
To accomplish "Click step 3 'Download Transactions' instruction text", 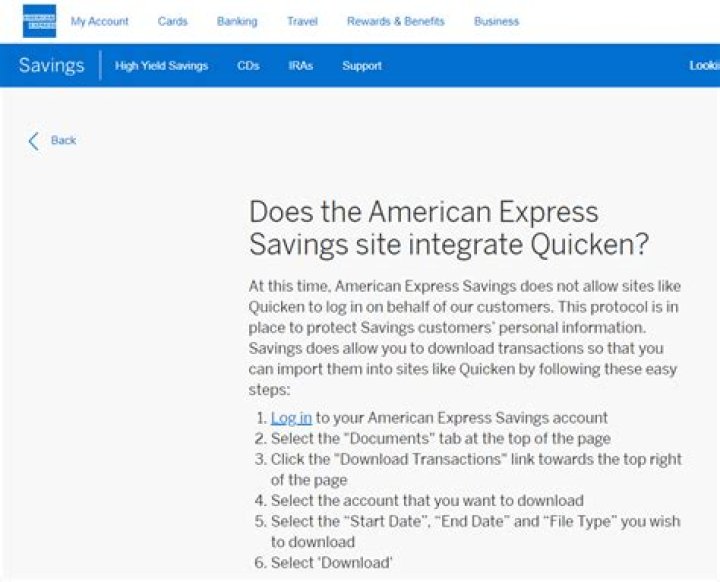I will (476, 469).
